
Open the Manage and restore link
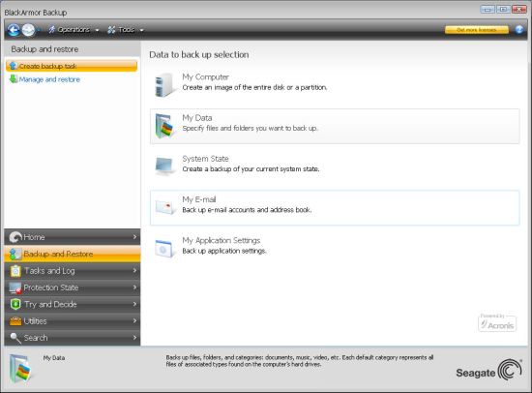click(49, 79)
